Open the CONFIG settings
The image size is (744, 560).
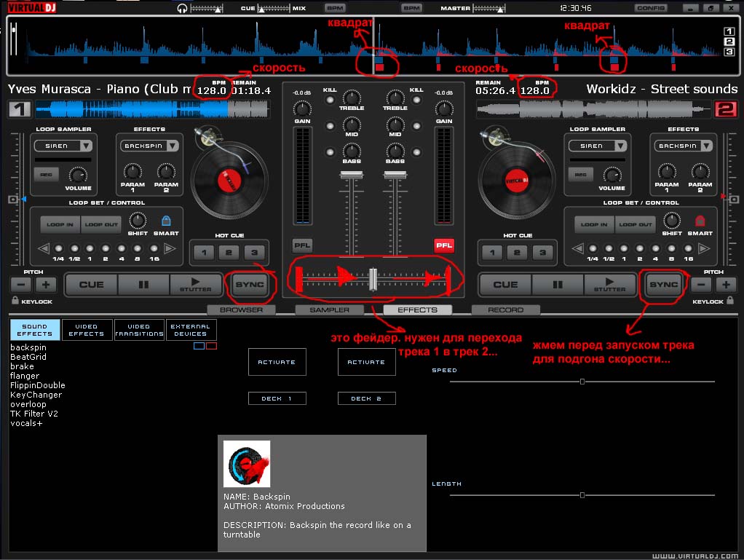651,8
